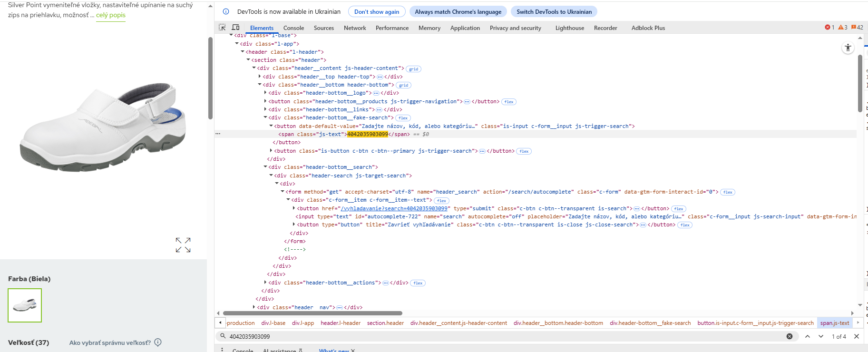Toggle flex badge on header-bottom__actions div

point(418,283)
